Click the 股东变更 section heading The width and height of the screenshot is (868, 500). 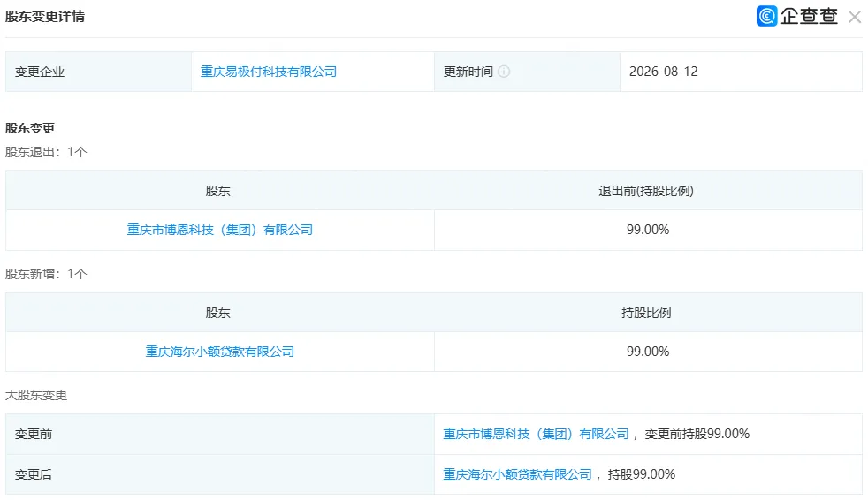(x=30, y=128)
